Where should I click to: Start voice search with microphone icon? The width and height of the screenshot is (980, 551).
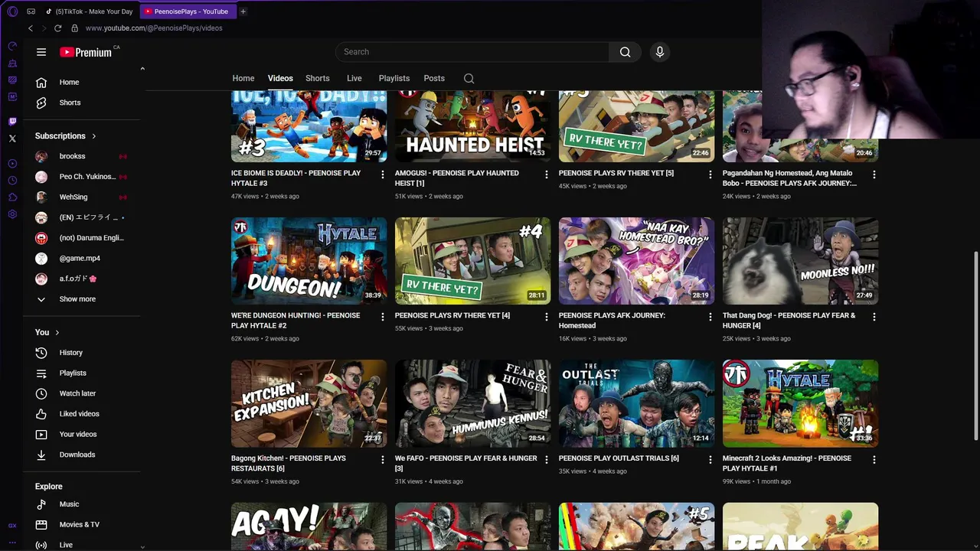pos(660,52)
